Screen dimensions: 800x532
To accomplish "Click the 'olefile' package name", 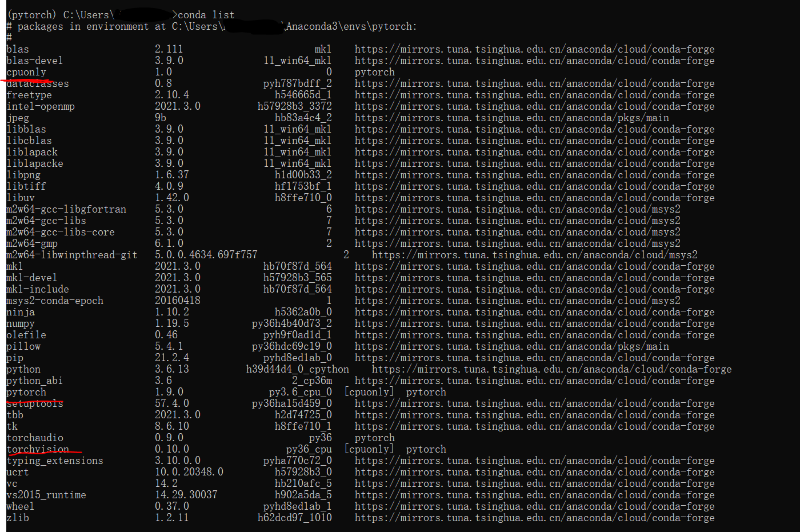I will [x=26, y=335].
